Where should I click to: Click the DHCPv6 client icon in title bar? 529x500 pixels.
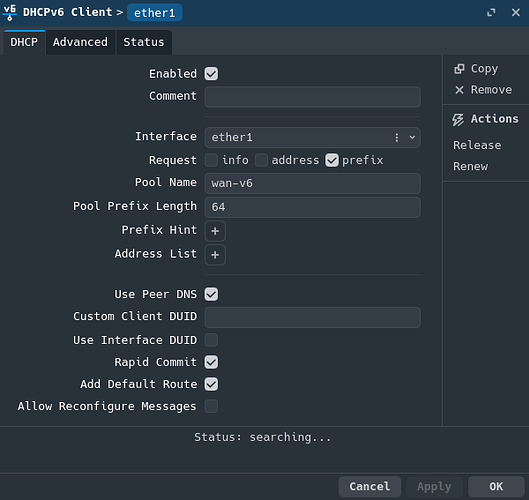10,12
